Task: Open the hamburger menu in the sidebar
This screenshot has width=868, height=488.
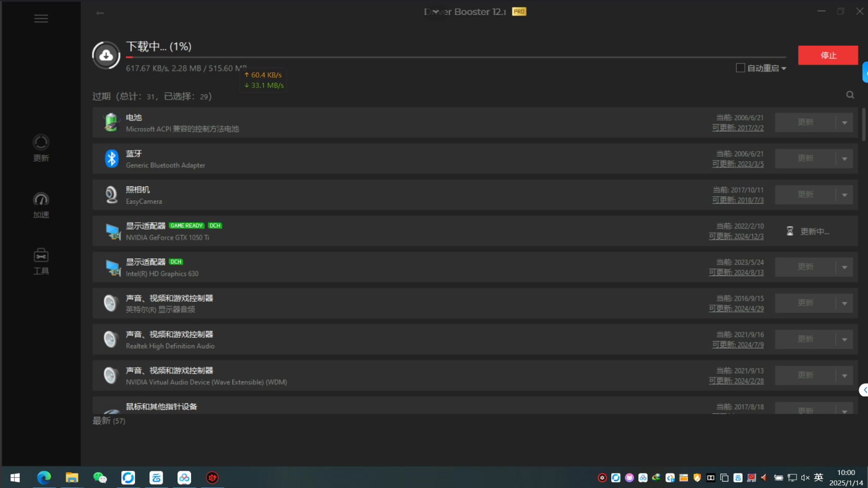Action: (41, 19)
